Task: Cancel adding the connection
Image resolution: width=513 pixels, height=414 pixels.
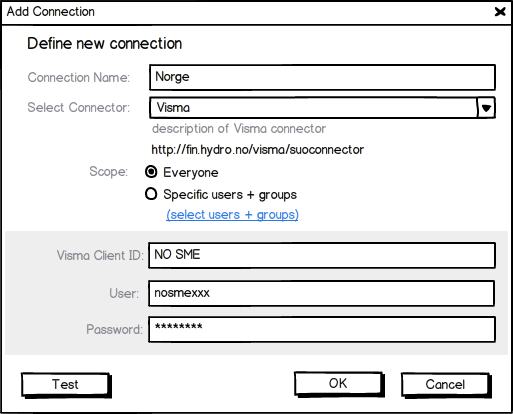Action: click(x=445, y=385)
